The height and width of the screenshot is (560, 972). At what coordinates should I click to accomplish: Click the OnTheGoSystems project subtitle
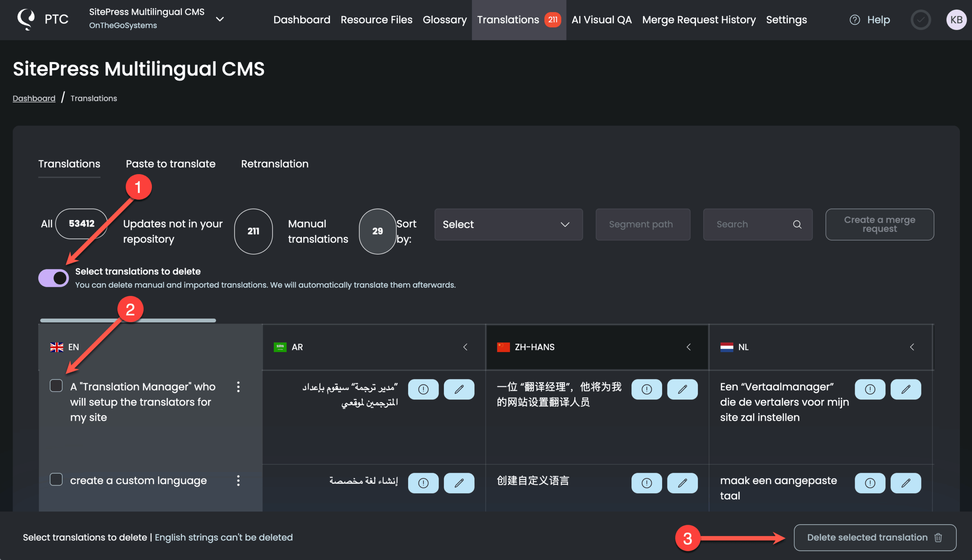pos(123,25)
